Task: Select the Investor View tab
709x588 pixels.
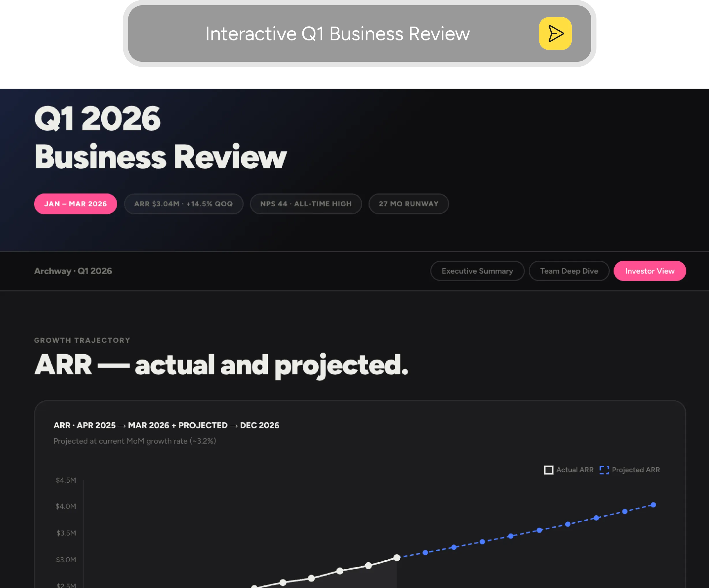Action: [650, 271]
